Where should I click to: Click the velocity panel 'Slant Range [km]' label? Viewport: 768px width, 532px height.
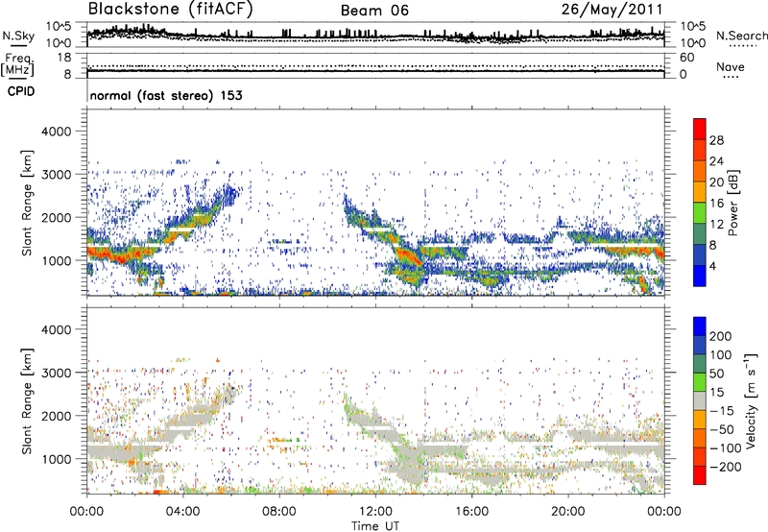tap(28, 400)
